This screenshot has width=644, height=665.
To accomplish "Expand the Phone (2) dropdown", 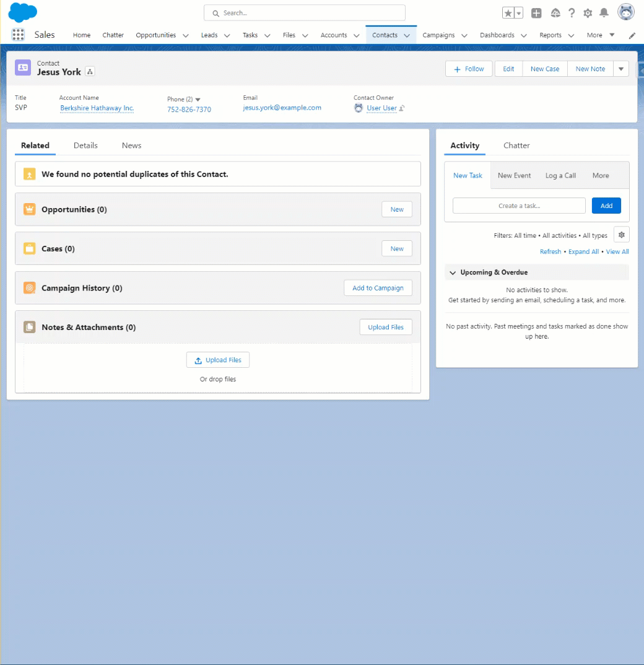I will [198, 100].
